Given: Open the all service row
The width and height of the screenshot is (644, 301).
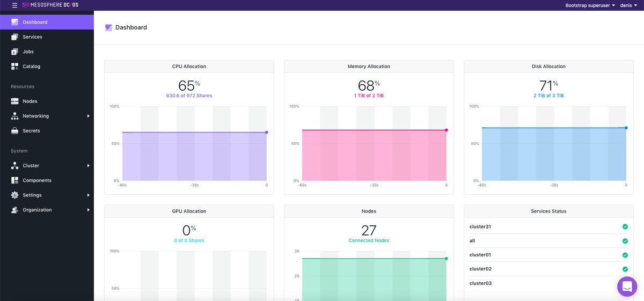Looking at the screenshot, I should [548, 241].
